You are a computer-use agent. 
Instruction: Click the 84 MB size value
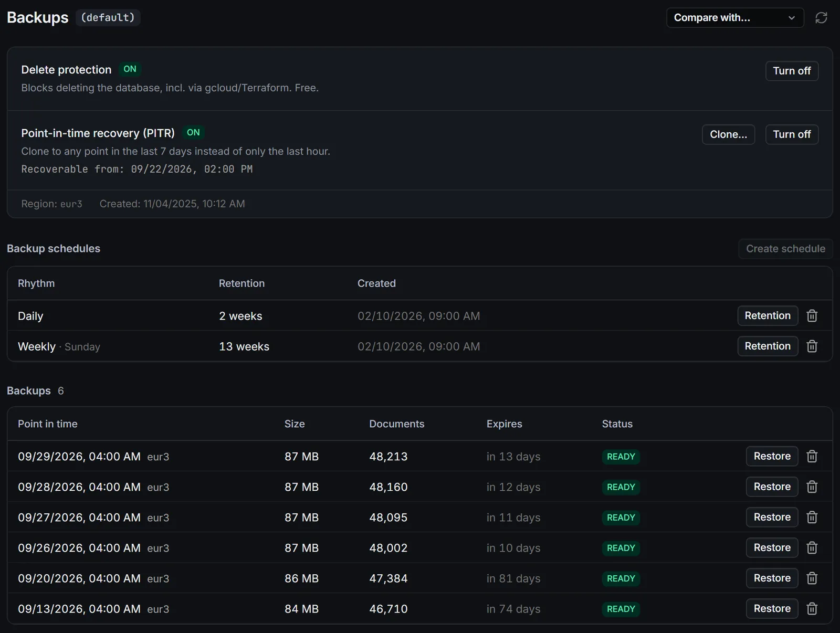pos(302,609)
